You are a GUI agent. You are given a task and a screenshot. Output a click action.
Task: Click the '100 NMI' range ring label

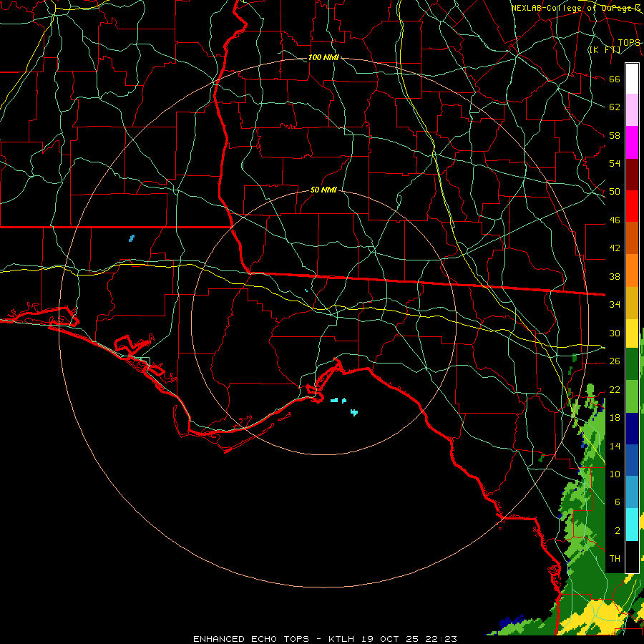click(x=323, y=57)
